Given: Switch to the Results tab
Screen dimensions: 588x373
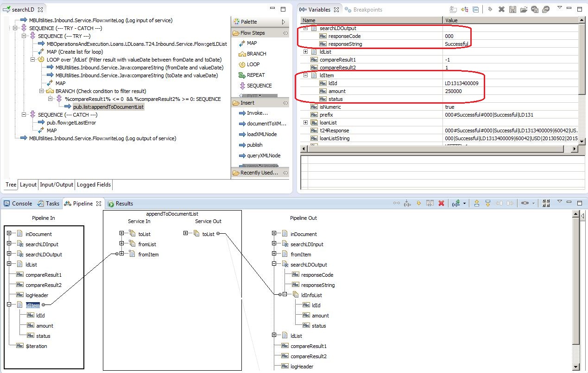Looking at the screenshot, I should coord(120,203).
